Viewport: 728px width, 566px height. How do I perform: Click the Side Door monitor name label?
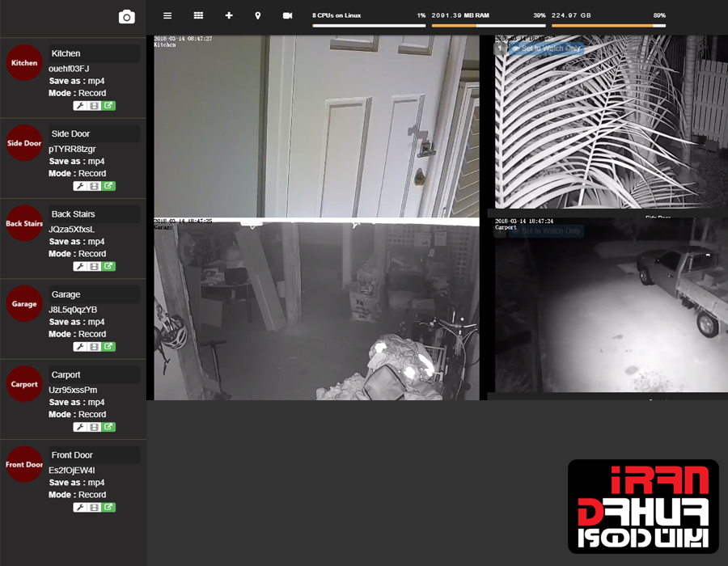point(94,133)
